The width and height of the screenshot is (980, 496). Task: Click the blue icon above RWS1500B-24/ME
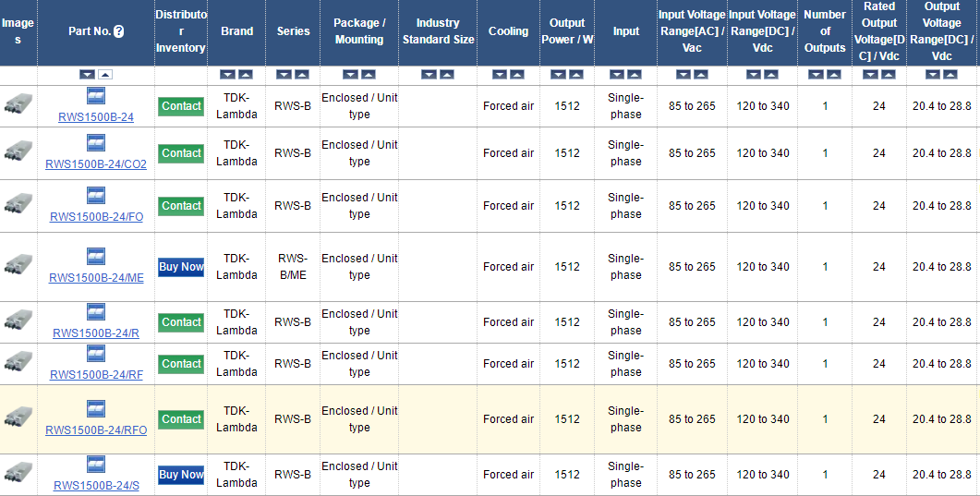tap(96, 256)
